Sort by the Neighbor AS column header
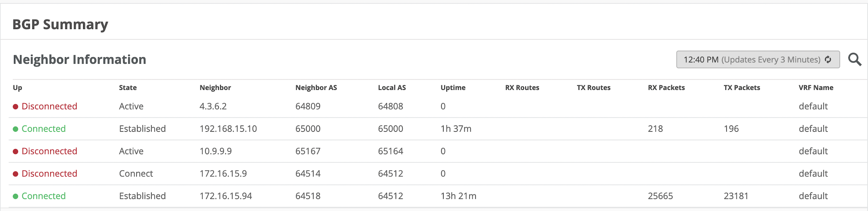868x211 pixels. [x=316, y=88]
